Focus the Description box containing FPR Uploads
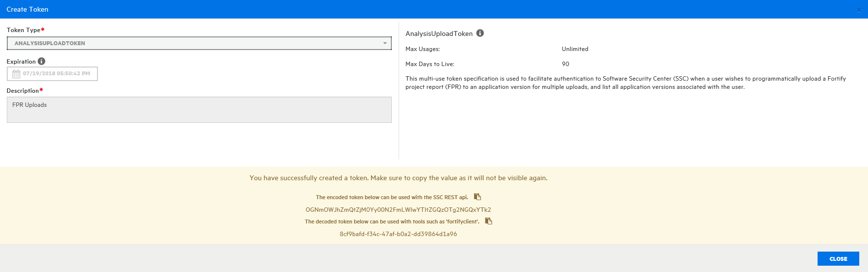Image resolution: width=868 pixels, height=272 pixels. [199, 110]
